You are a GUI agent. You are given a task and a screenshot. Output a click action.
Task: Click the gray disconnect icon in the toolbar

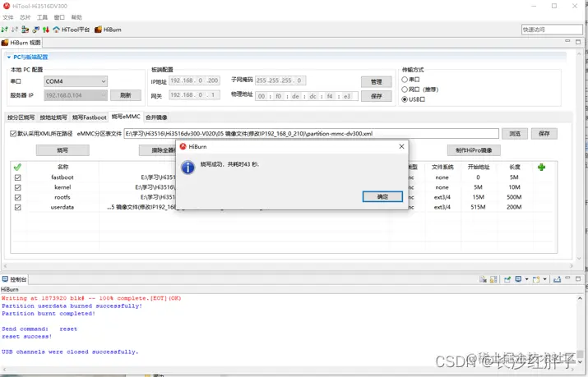pos(15,30)
